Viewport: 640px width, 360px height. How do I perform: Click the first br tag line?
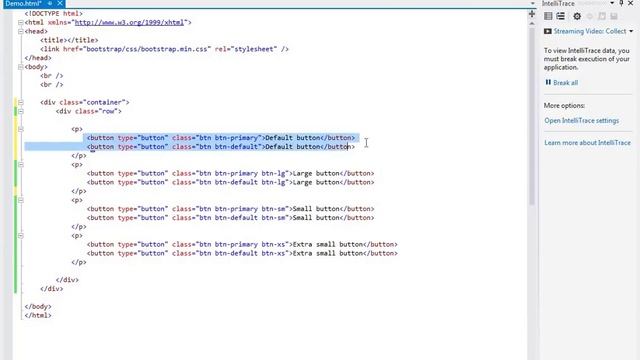(51, 76)
